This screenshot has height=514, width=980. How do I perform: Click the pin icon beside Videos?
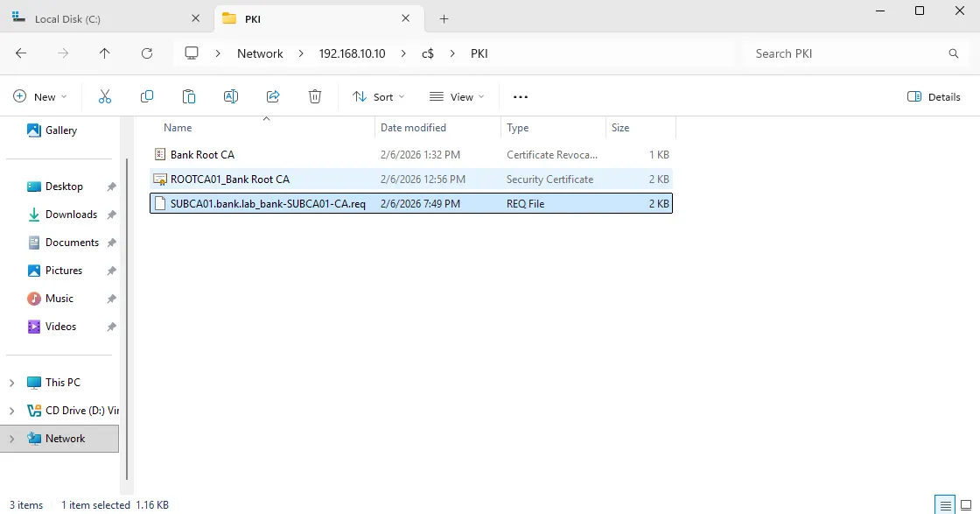(111, 327)
